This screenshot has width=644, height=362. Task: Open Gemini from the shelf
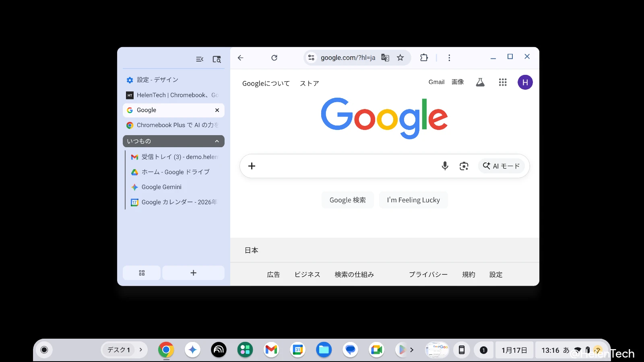[192, 350]
